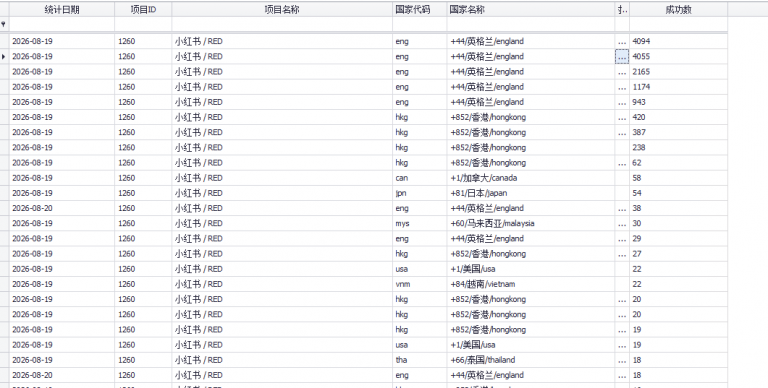The height and width of the screenshot is (388, 768).
Task: Sort by the 项目ID column header
Action: [x=143, y=9]
